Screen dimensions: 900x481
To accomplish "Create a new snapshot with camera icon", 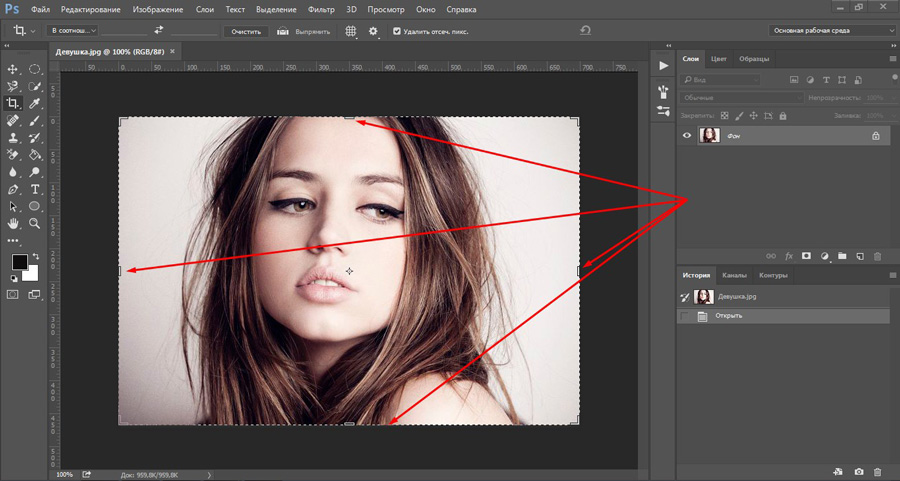I will click(859, 471).
